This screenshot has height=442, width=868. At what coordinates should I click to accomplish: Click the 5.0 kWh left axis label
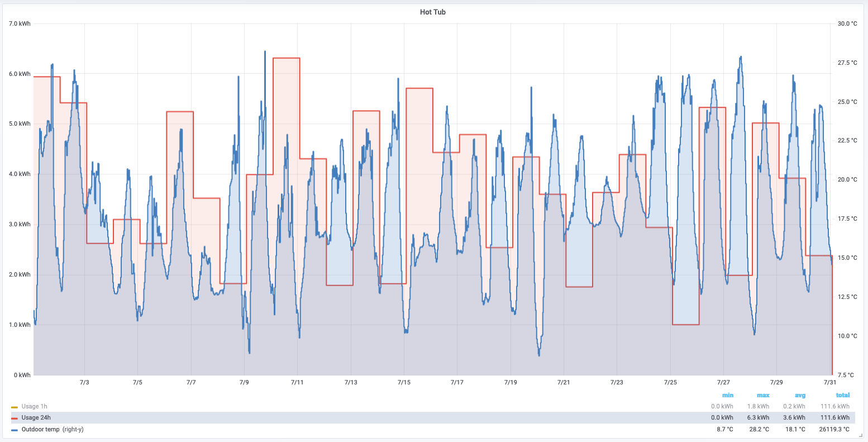(x=20, y=123)
